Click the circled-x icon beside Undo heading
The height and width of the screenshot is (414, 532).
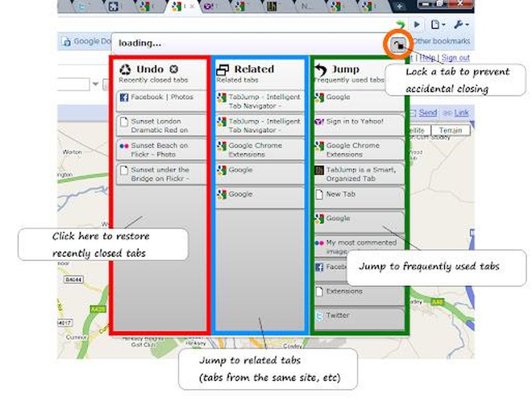coord(174,69)
